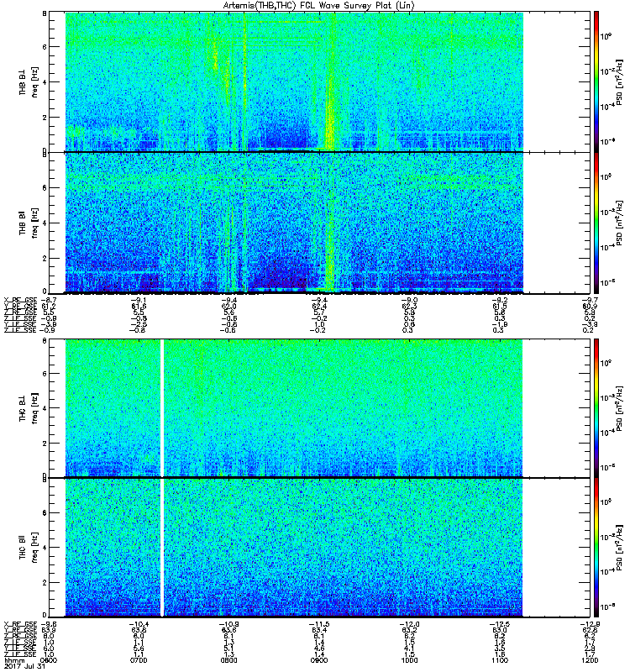630x672 pixels.
Task: Select the THC B⊥ panel color bar
Action: [x=596, y=408]
